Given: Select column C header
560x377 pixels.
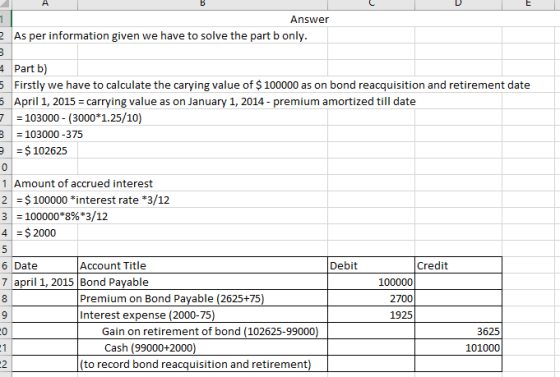Looking at the screenshot, I should coord(371,4).
